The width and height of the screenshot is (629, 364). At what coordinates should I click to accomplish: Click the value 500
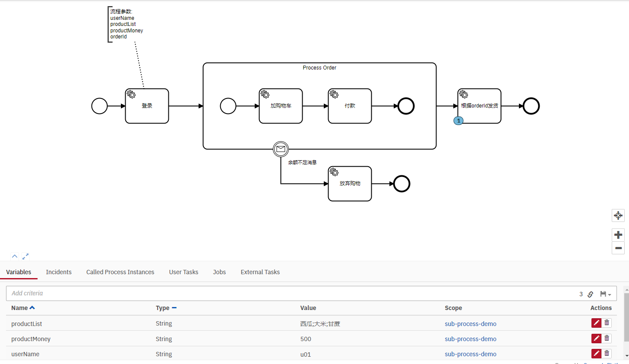point(306,339)
